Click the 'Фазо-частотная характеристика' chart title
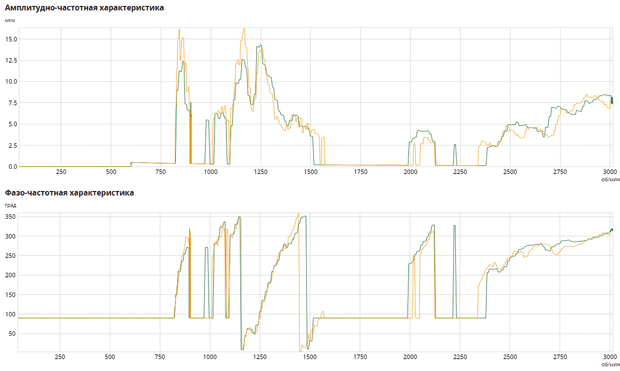 [x=69, y=193]
